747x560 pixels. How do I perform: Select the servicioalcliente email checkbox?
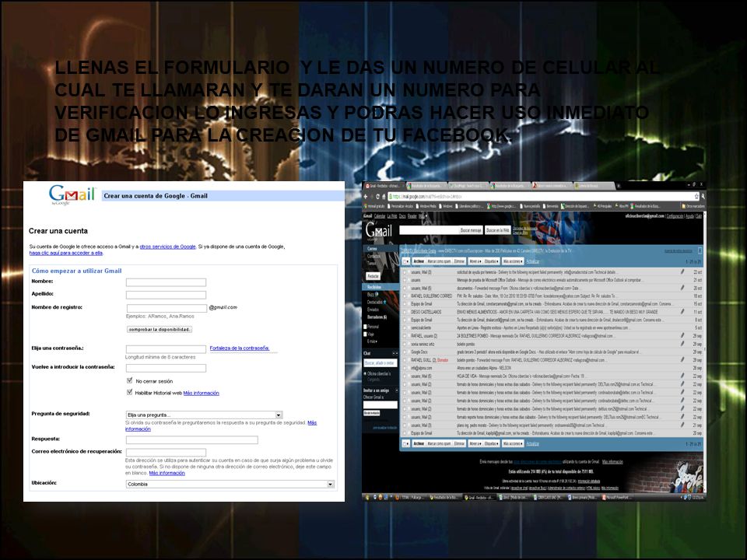click(405, 327)
